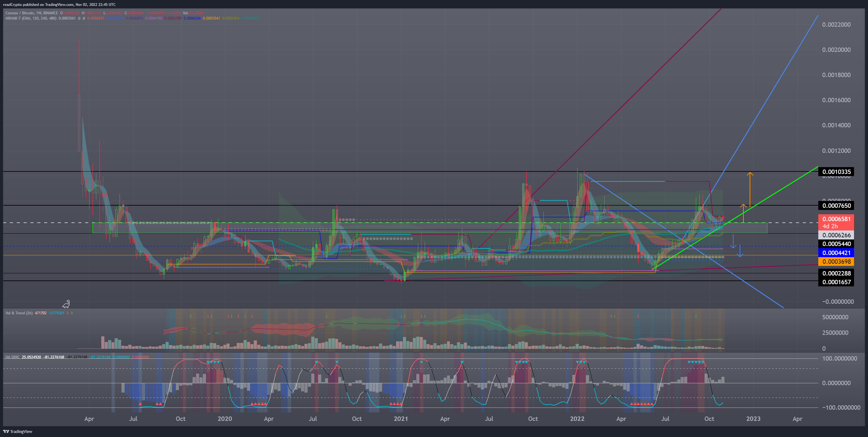This screenshot has height=437, width=868.
Task: Click the 0.0016000 price axis label
Action: [836, 100]
